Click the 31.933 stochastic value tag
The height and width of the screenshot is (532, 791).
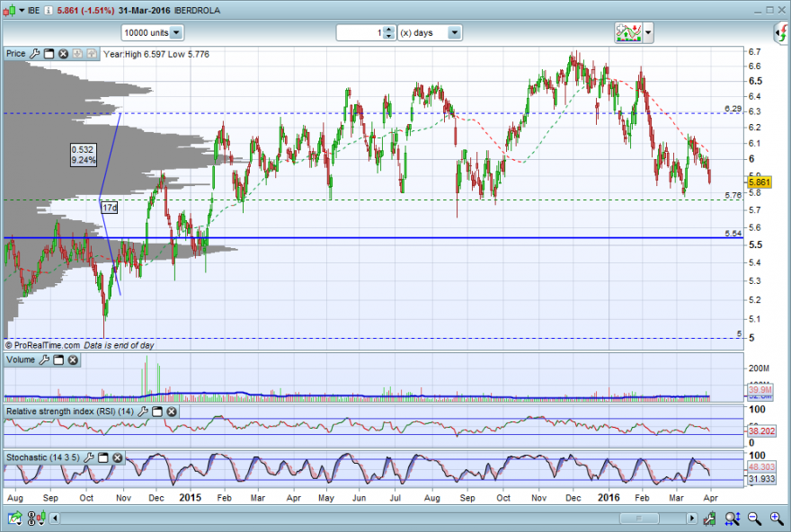pyautogui.click(x=761, y=479)
